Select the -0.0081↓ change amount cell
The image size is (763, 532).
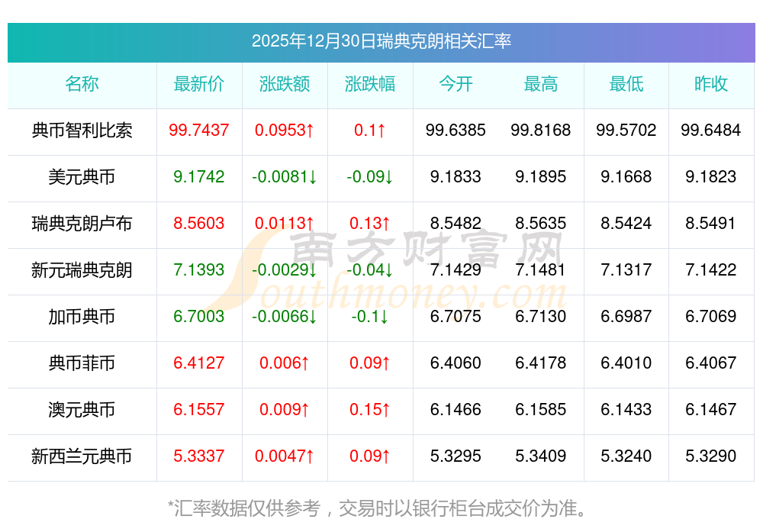285,177
